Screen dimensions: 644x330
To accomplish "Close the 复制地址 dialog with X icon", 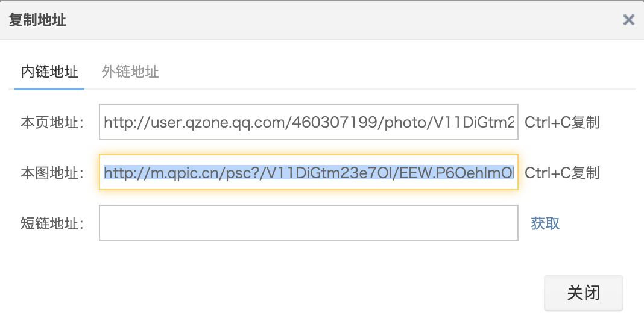I will (x=628, y=20).
